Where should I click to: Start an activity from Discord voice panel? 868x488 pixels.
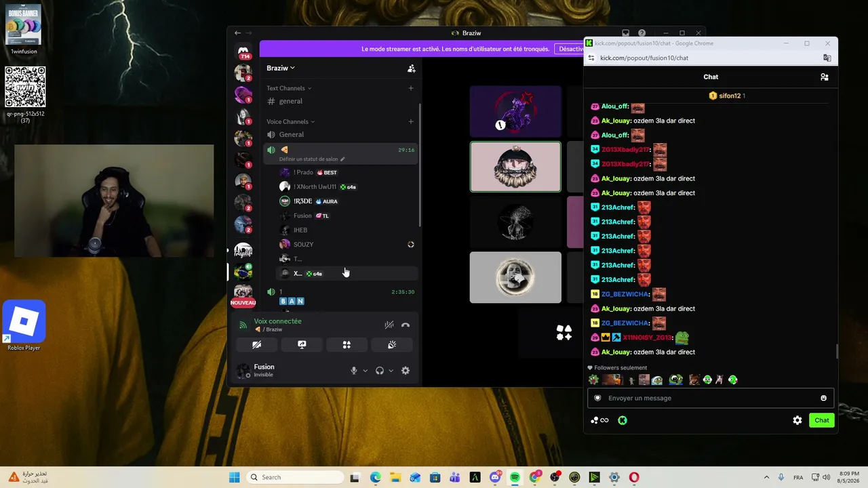[347, 345]
